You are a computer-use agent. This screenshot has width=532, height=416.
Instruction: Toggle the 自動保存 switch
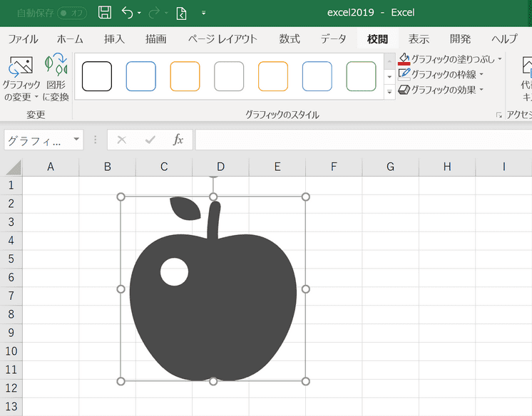click(72, 13)
